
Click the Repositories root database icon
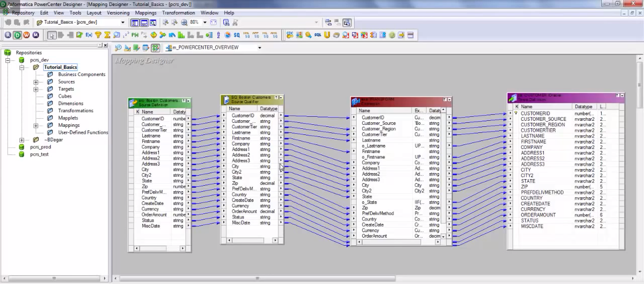tap(7, 53)
